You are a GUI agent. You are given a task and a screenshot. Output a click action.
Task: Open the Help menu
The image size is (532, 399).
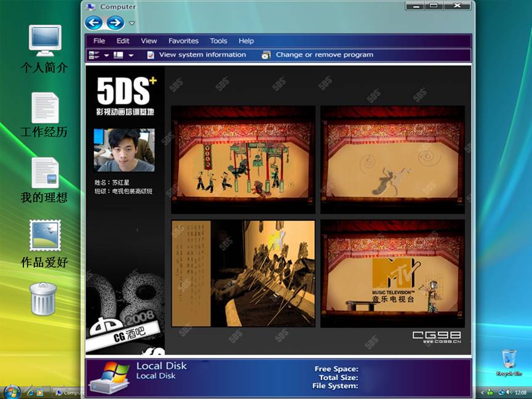point(246,41)
